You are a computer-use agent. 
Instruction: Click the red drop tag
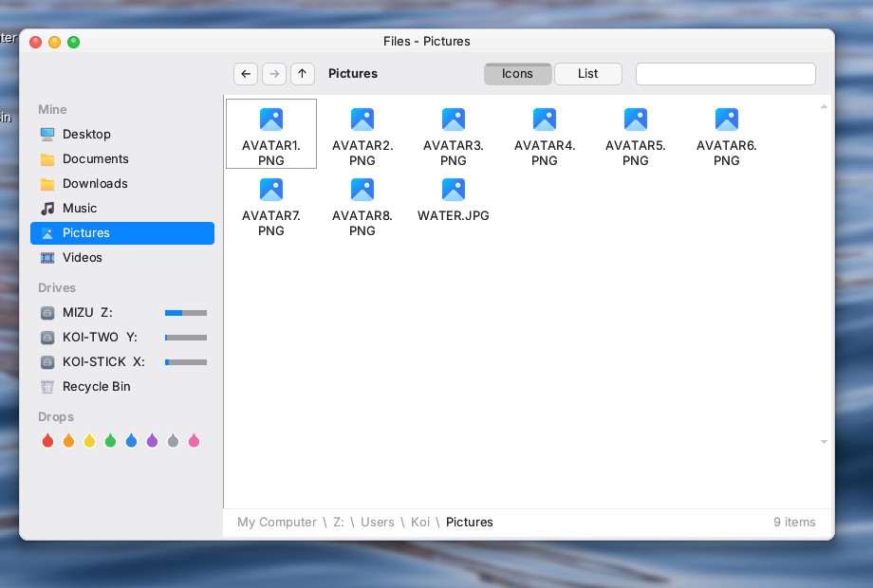[47, 441]
